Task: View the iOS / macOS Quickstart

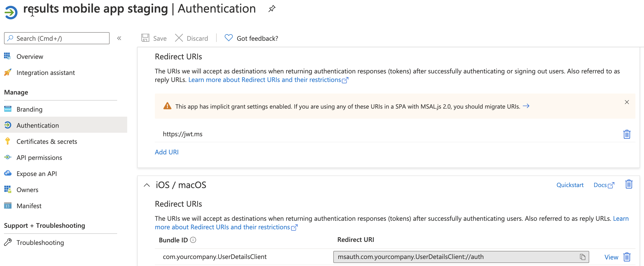Action: [570, 185]
